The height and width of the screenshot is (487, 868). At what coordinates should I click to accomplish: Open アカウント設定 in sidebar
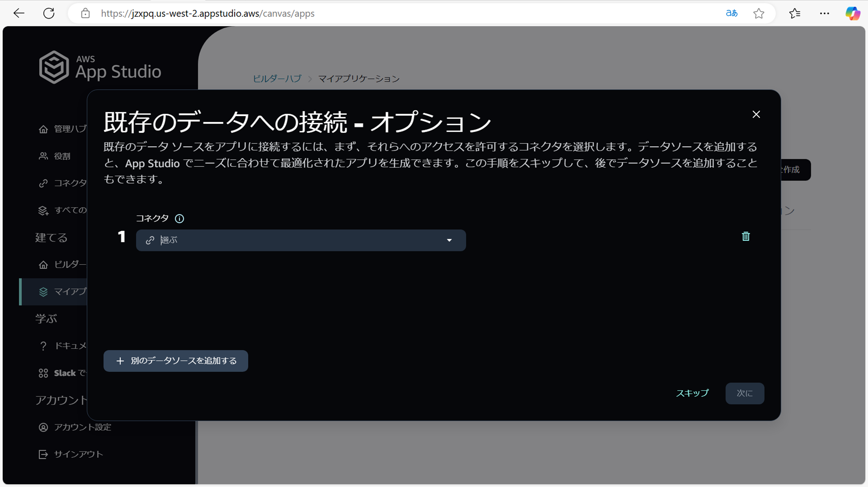[82, 427]
